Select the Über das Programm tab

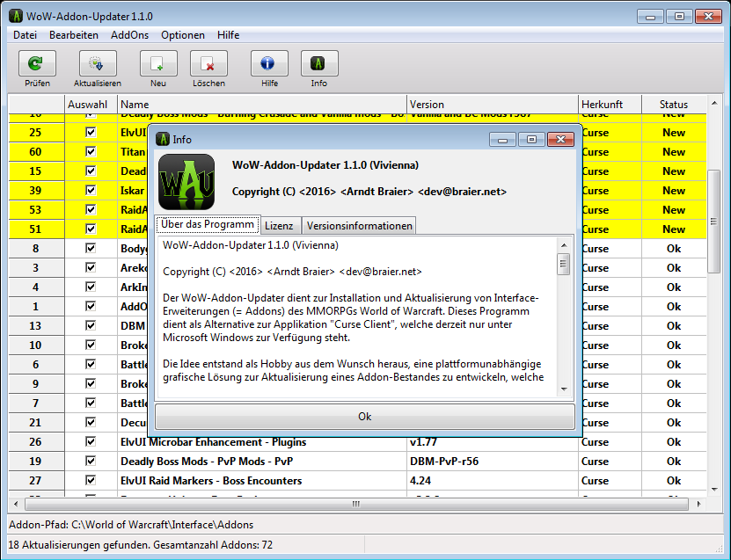pos(208,224)
